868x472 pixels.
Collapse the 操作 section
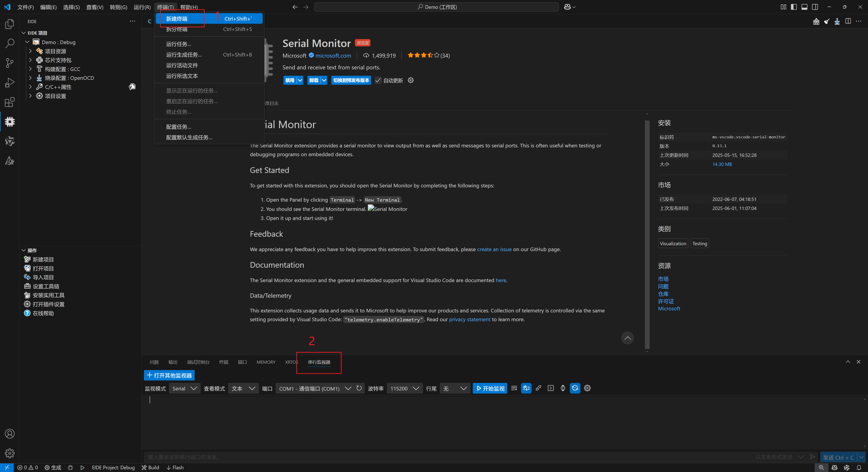24,250
